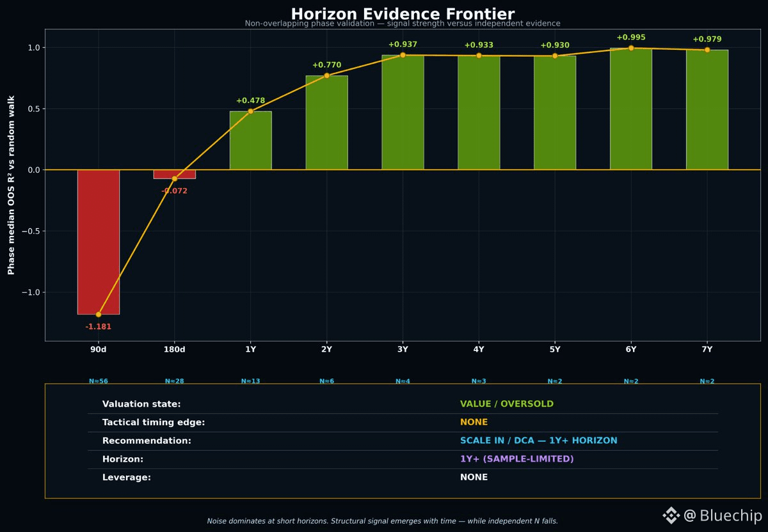This screenshot has height=532, width=768.
Task: Click the Tactical timing edge: row label
Action: pyautogui.click(x=154, y=422)
